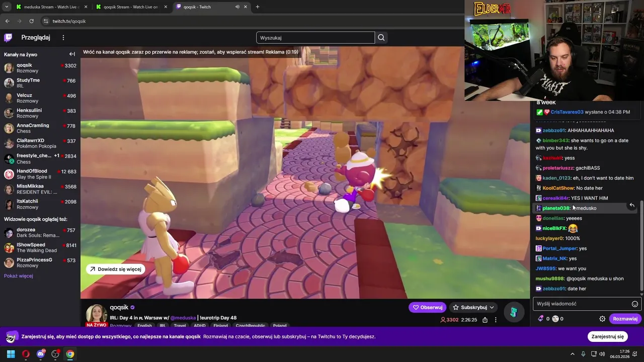This screenshot has height=362, width=644.
Task: Click the round teal channel emote icon
Action: click(514, 313)
